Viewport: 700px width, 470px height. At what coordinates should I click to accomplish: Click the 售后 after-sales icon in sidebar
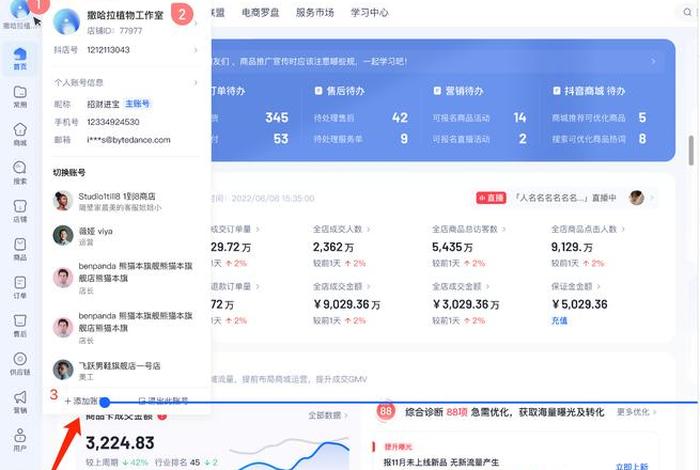(x=20, y=327)
